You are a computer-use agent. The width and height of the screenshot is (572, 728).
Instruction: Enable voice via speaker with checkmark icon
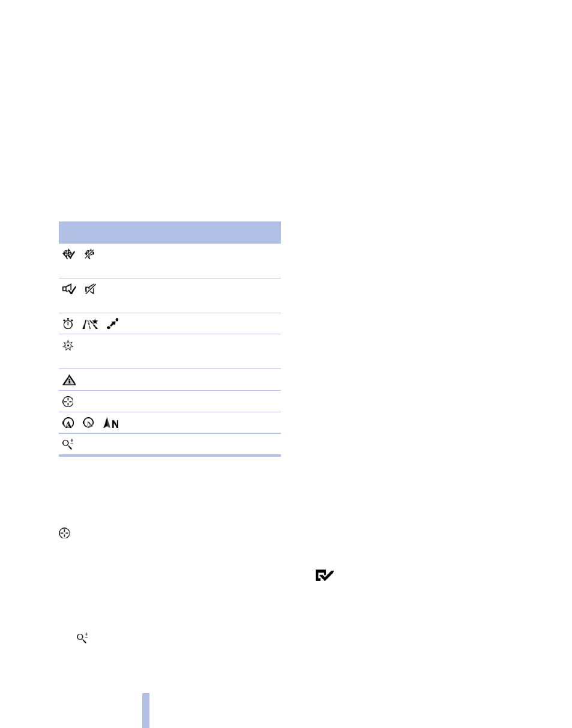69,289
